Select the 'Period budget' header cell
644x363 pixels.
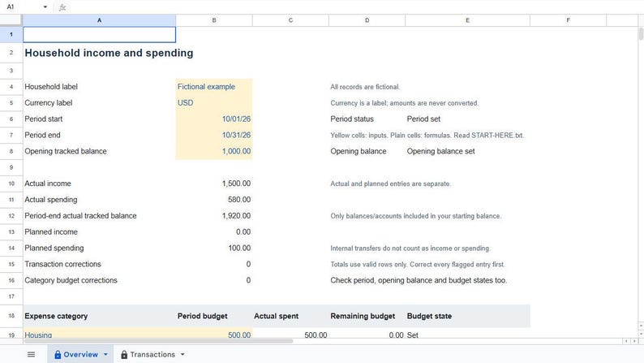(214, 316)
